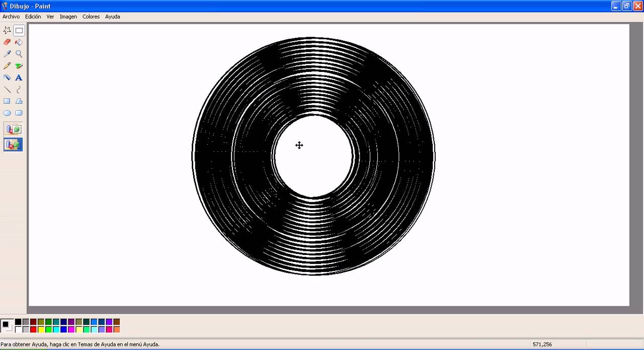The width and height of the screenshot is (644, 350).
Task: Enable transparent selection mode
Action: click(x=13, y=144)
